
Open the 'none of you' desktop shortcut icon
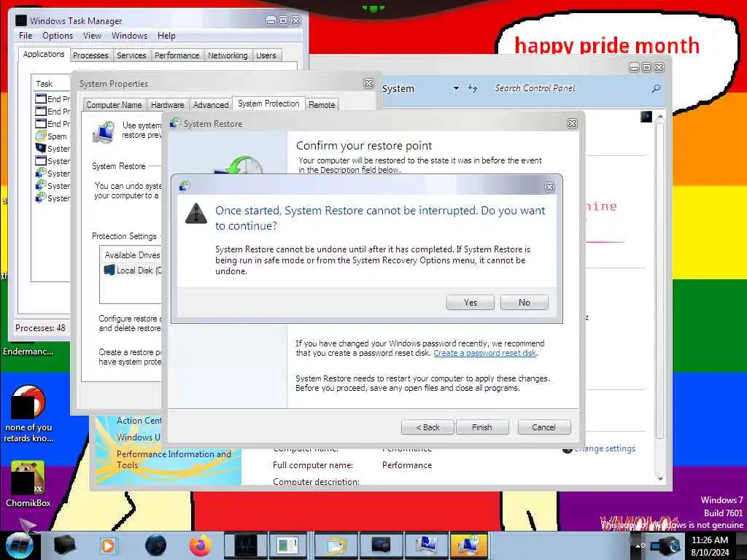click(x=28, y=414)
